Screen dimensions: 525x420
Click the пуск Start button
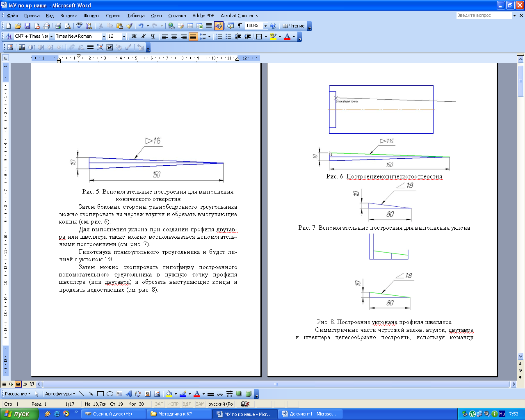(19, 414)
